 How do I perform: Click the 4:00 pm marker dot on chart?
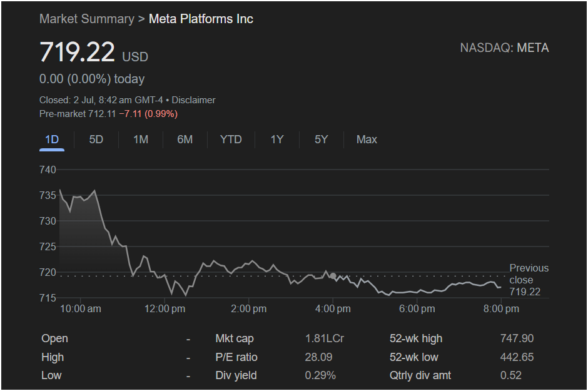point(333,276)
